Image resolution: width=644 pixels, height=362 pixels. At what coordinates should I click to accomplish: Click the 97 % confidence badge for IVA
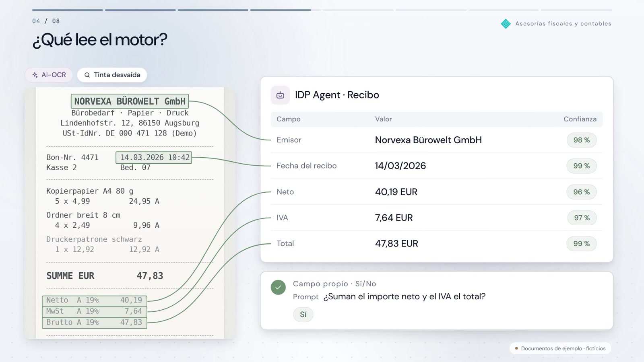click(x=582, y=218)
